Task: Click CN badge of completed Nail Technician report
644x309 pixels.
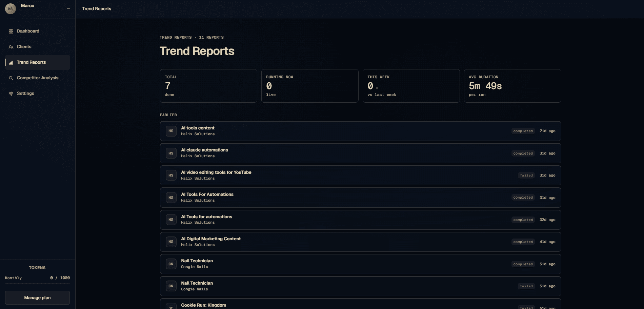Action: point(171,264)
